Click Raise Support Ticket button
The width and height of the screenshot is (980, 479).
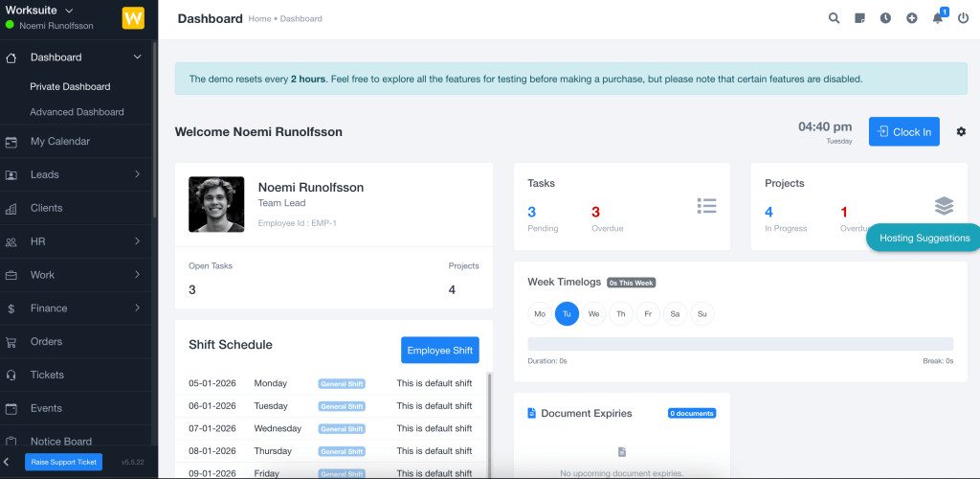point(63,462)
